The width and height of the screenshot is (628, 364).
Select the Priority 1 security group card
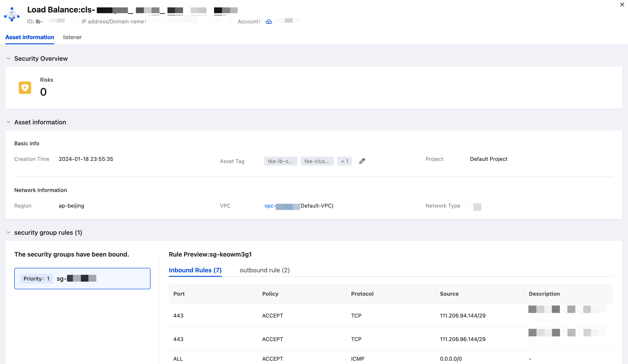[82, 278]
